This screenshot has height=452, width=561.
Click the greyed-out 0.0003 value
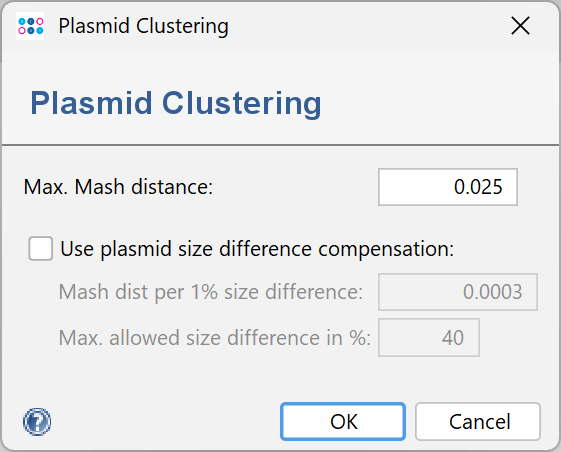pyautogui.click(x=493, y=292)
